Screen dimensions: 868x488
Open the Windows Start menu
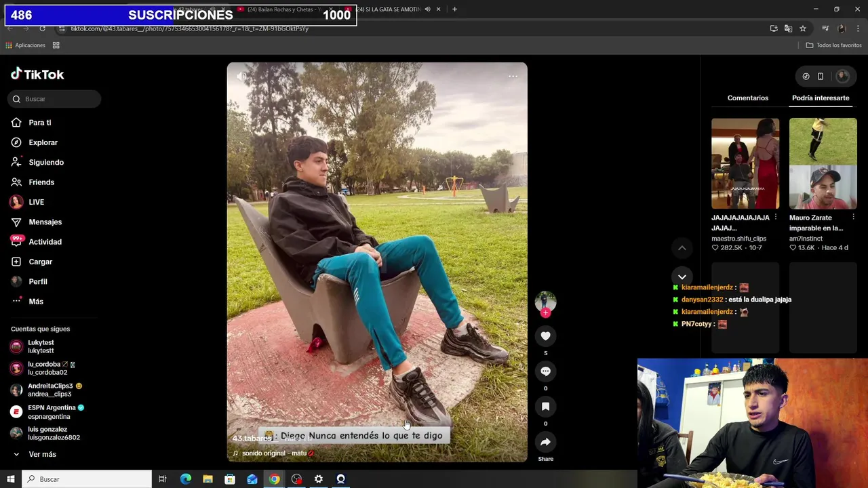tap(10, 479)
